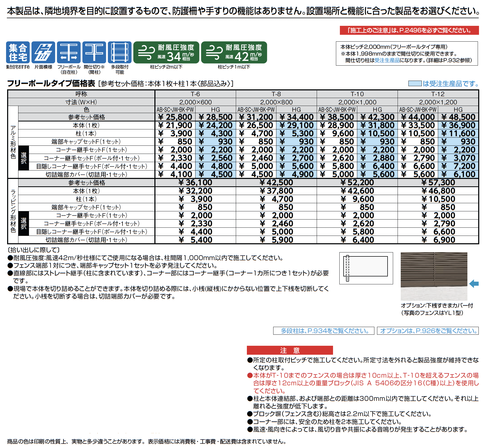Open the オプション P.926 reference link

tap(428, 331)
